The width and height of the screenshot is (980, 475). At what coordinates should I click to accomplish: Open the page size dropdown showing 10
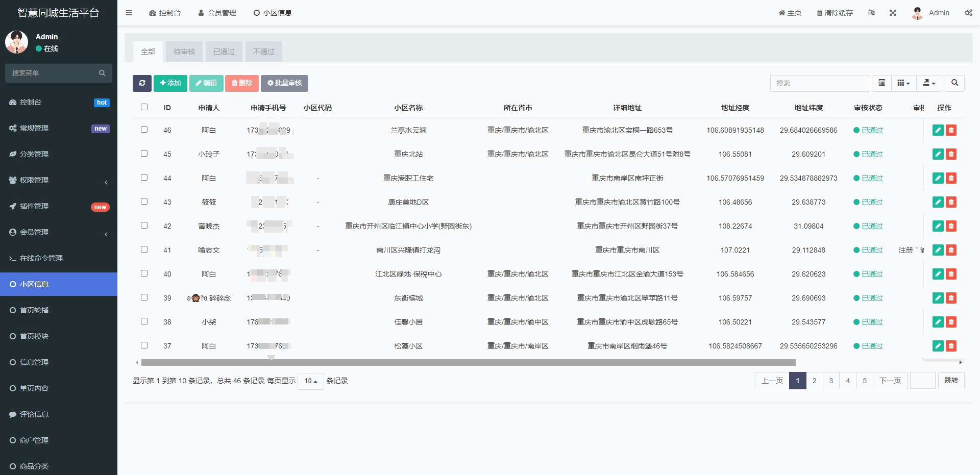click(310, 381)
